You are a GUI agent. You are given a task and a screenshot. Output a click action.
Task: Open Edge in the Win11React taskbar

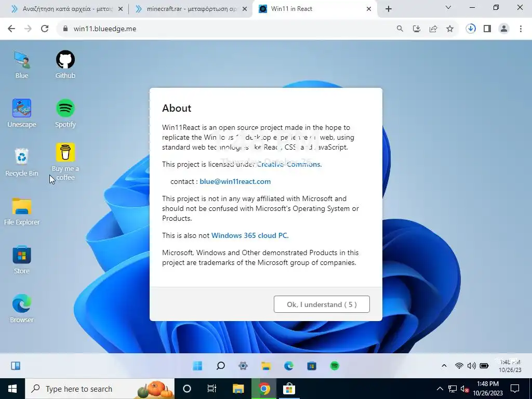point(289,366)
